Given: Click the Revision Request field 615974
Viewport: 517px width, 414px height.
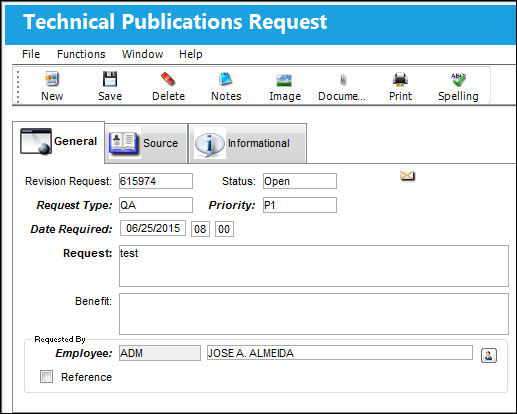Looking at the screenshot, I should [x=156, y=181].
